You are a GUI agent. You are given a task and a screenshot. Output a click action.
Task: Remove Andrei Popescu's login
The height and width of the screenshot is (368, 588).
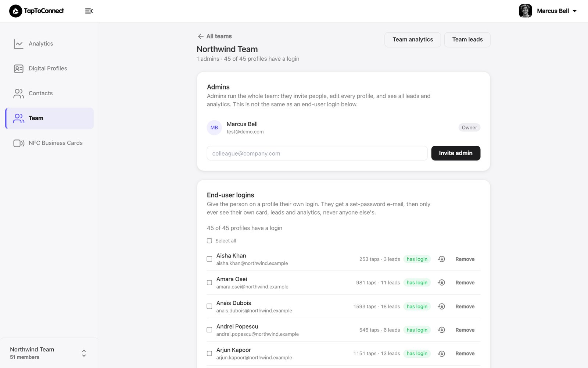[465, 330]
